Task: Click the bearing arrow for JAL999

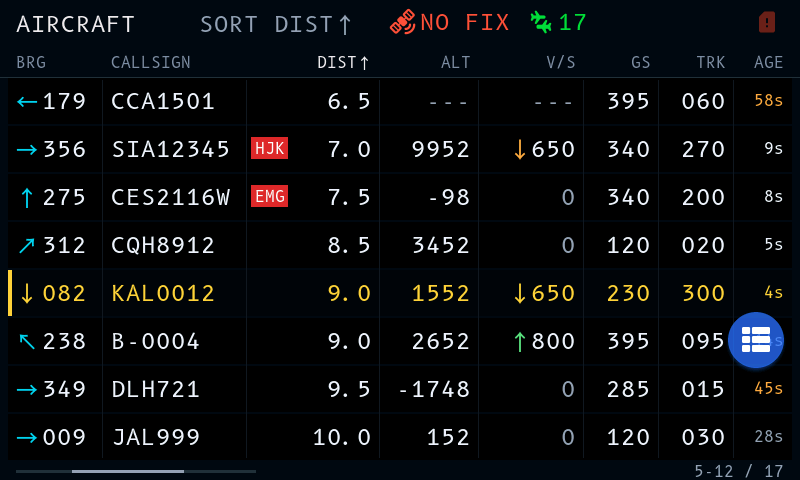Action: (27, 438)
